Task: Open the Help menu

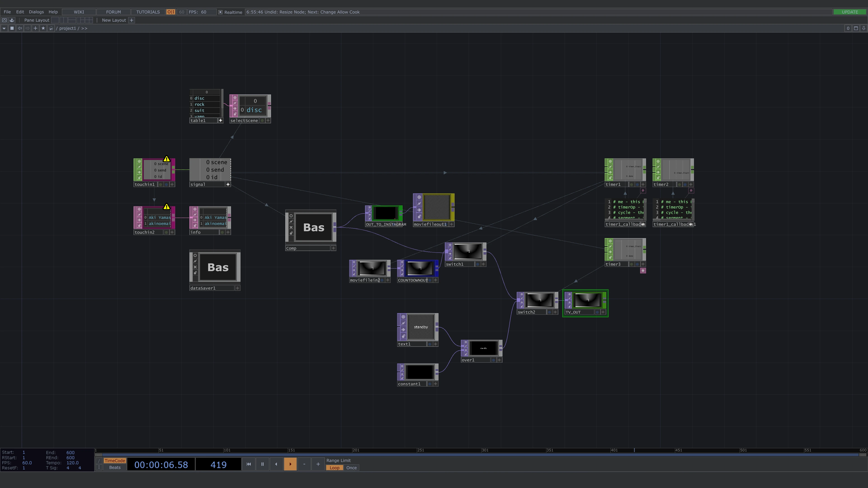Action: (x=53, y=12)
